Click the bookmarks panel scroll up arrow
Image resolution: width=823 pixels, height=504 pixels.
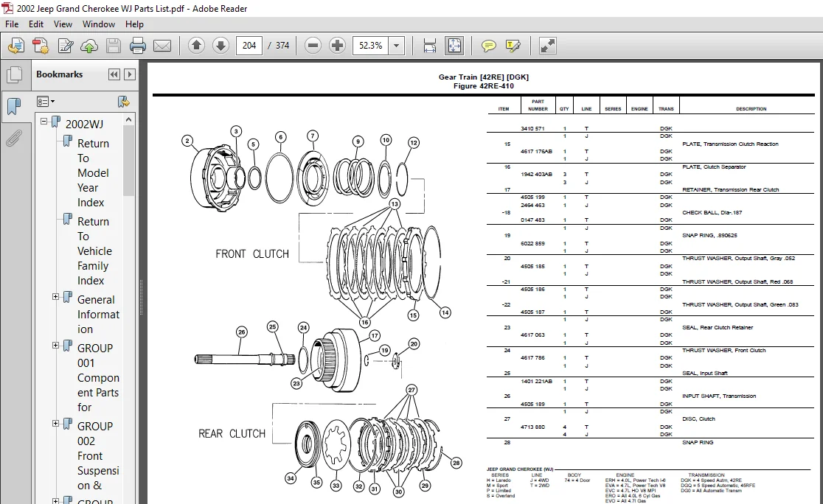coord(128,119)
